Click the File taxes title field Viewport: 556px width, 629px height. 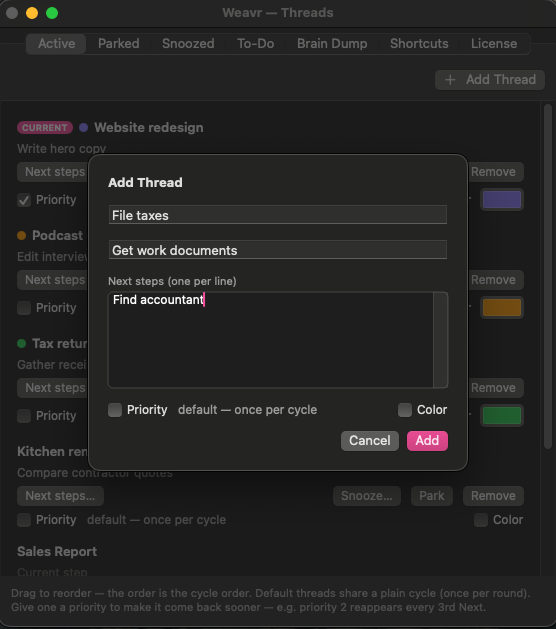(278, 215)
